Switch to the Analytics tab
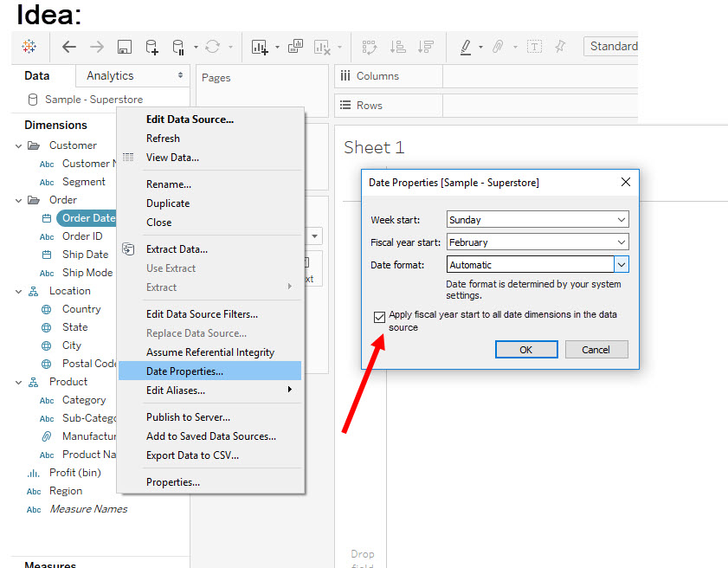 [x=111, y=76]
